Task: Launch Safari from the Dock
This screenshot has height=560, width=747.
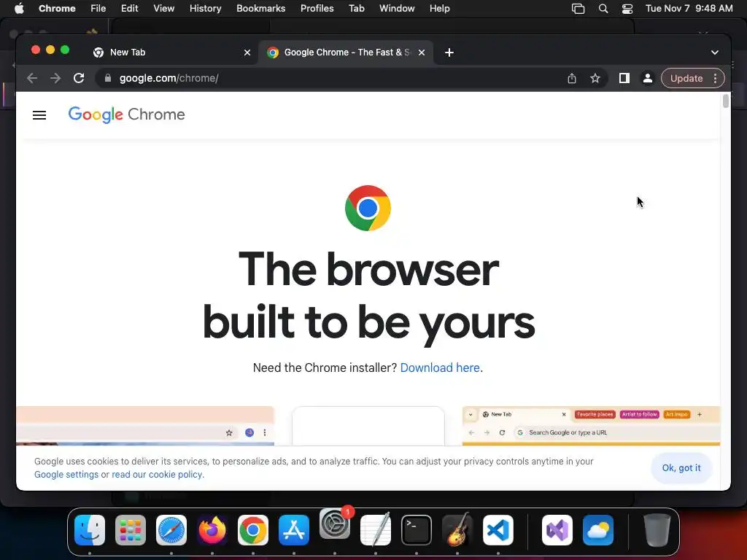Action: point(171,530)
